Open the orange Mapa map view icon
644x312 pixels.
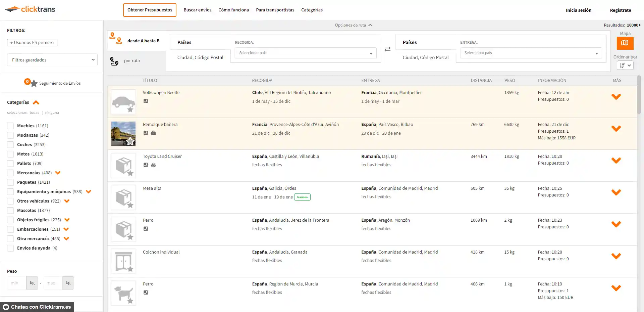(625, 43)
